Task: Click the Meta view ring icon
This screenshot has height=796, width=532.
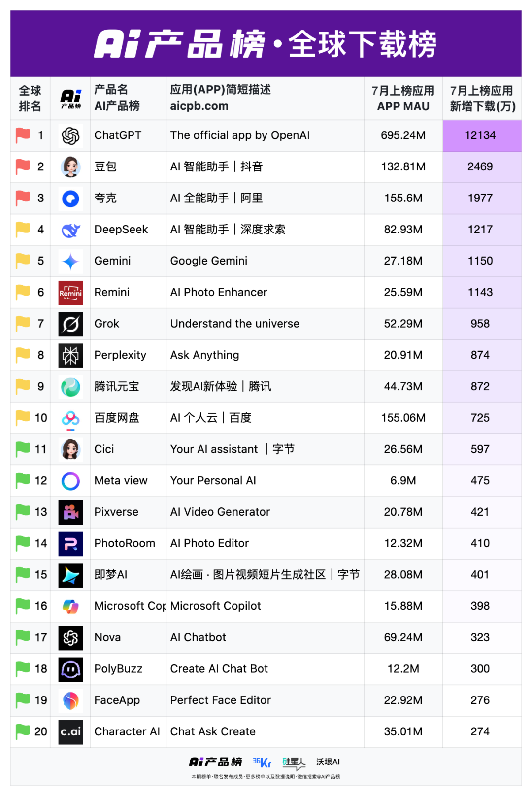Action: coord(70,481)
